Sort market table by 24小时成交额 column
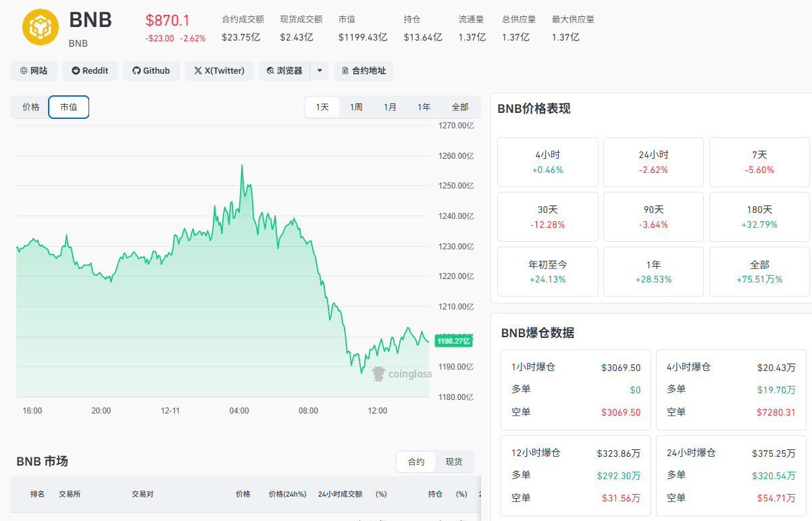The image size is (812, 521). click(340, 494)
